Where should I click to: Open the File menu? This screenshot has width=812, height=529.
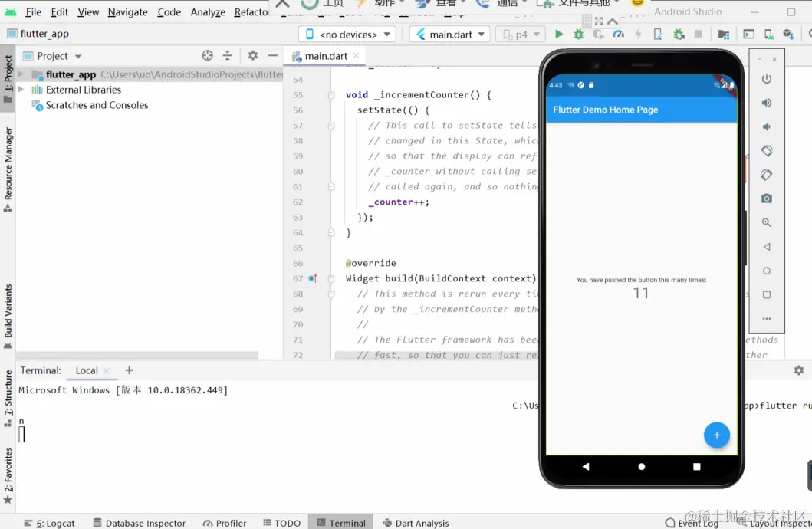pyautogui.click(x=33, y=12)
